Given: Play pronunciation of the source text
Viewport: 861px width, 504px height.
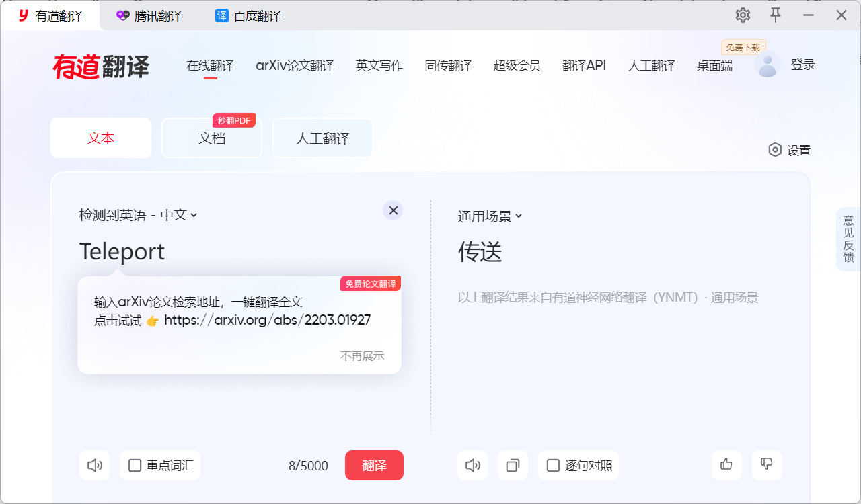Looking at the screenshot, I should pos(94,465).
